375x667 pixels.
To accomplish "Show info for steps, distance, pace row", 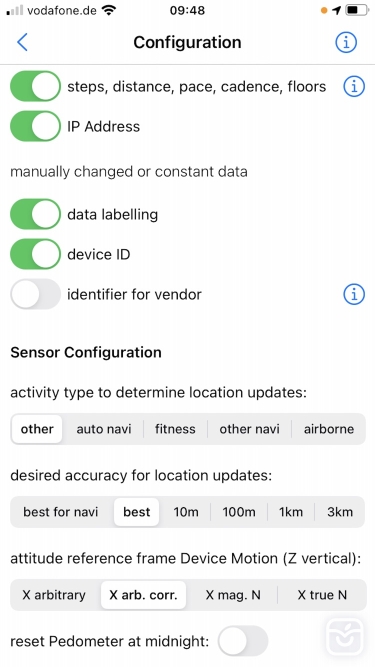I will coord(354,86).
